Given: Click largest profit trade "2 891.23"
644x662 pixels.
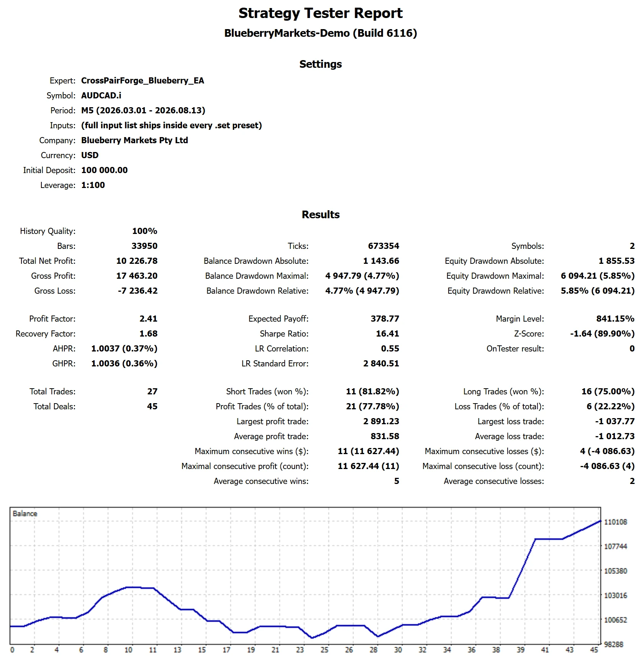Looking at the screenshot, I should click(381, 422).
